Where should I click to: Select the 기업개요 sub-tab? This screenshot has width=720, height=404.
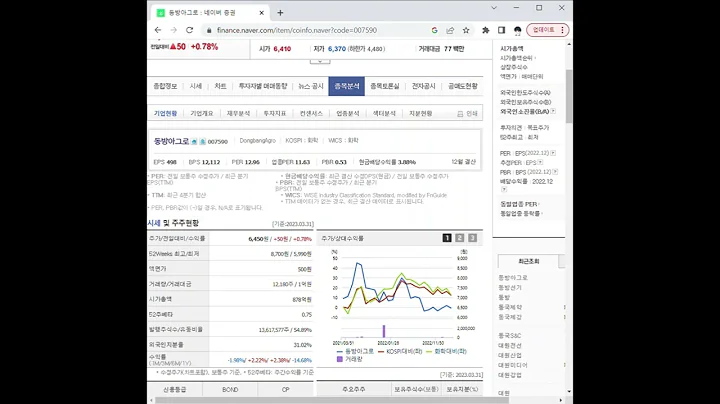(202, 113)
